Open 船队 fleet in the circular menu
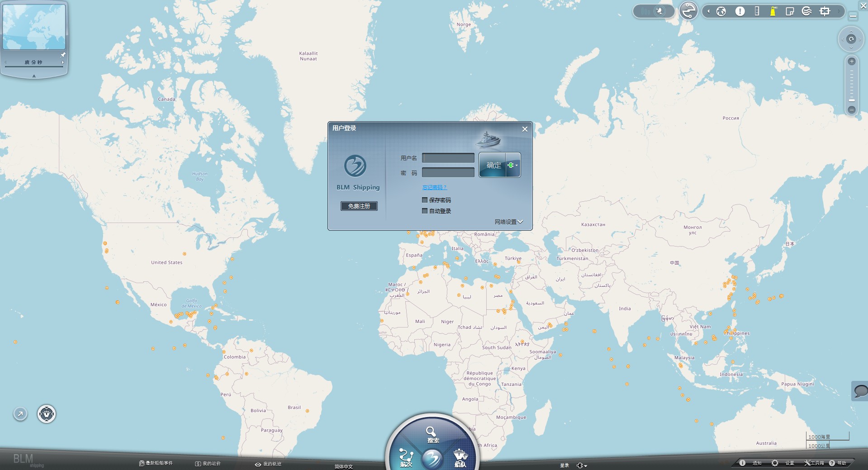 point(460,458)
